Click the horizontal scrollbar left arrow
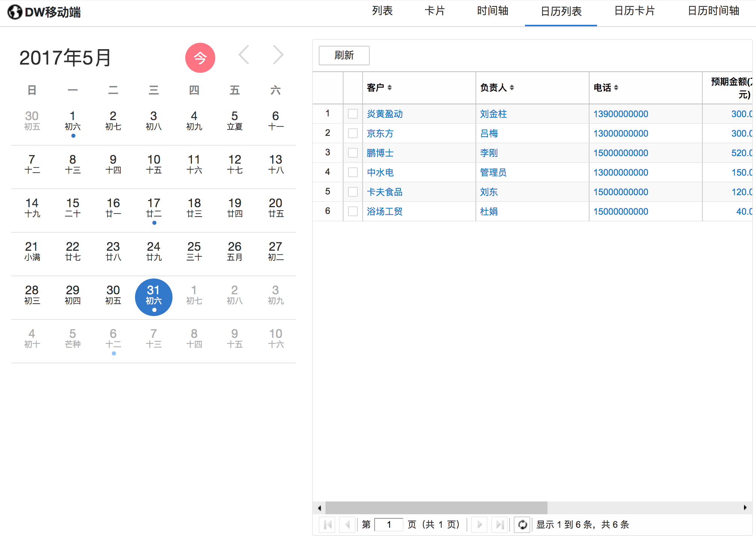The width and height of the screenshot is (756, 536). coord(319,508)
